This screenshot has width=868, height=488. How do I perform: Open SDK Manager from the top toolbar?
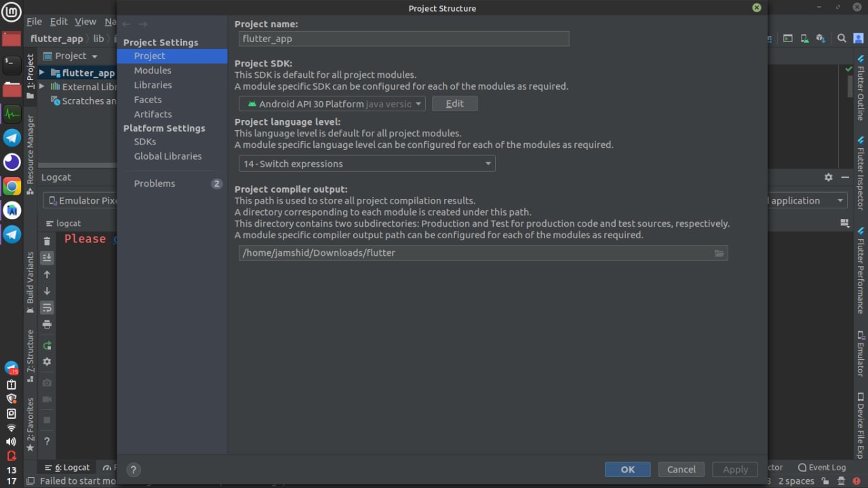point(821,39)
